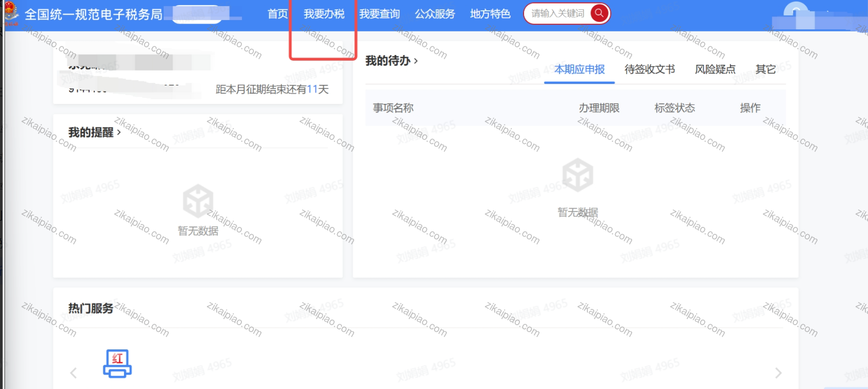The image size is (868, 389).
Task: Switch to the 其它 tab
Action: (766, 69)
